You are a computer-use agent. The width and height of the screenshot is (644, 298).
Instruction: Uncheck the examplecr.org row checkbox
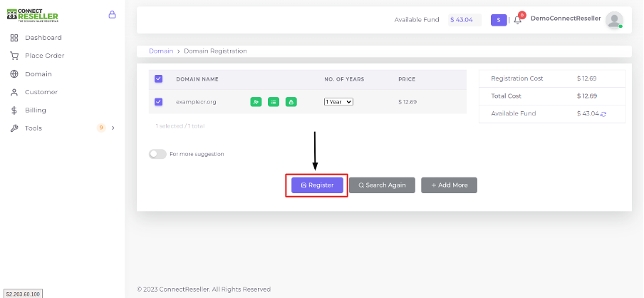(159, 101)
